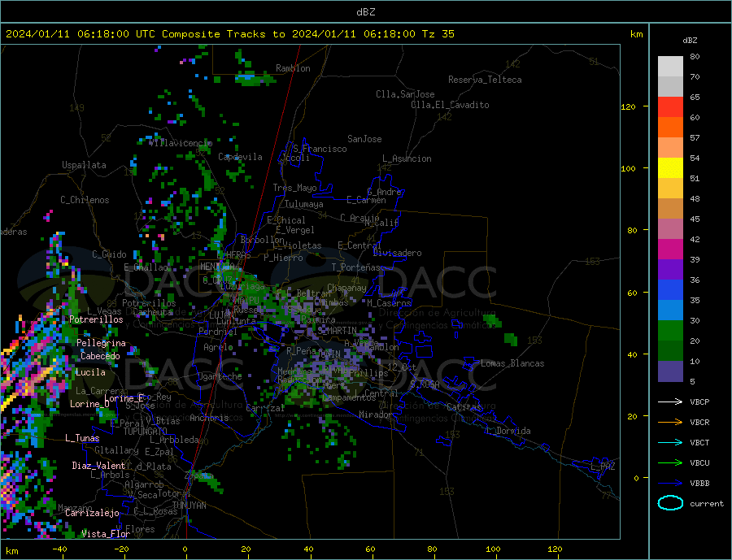
Task: Click the 'Cabecedo' station label
Action: (x=100, y=356)
